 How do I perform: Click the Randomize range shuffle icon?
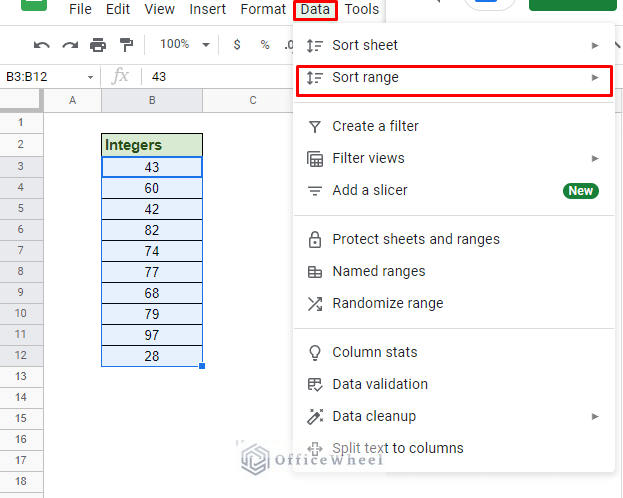click(315, 304)
